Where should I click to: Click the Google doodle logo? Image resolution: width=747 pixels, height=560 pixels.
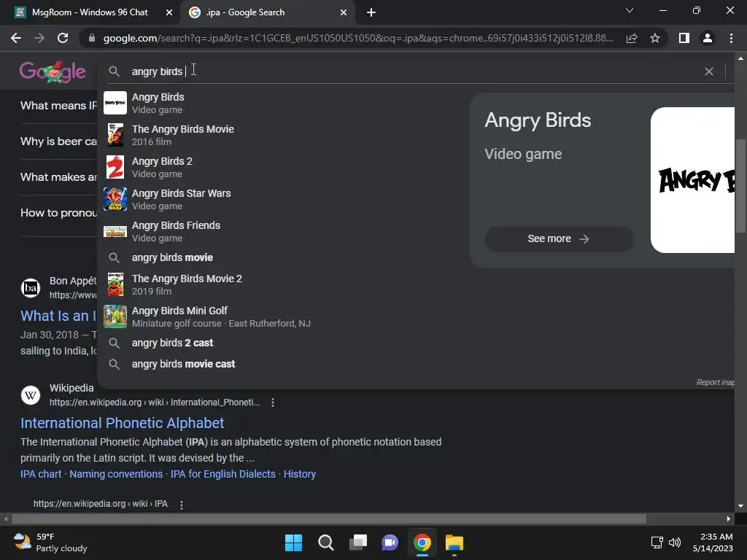[53, 71]
